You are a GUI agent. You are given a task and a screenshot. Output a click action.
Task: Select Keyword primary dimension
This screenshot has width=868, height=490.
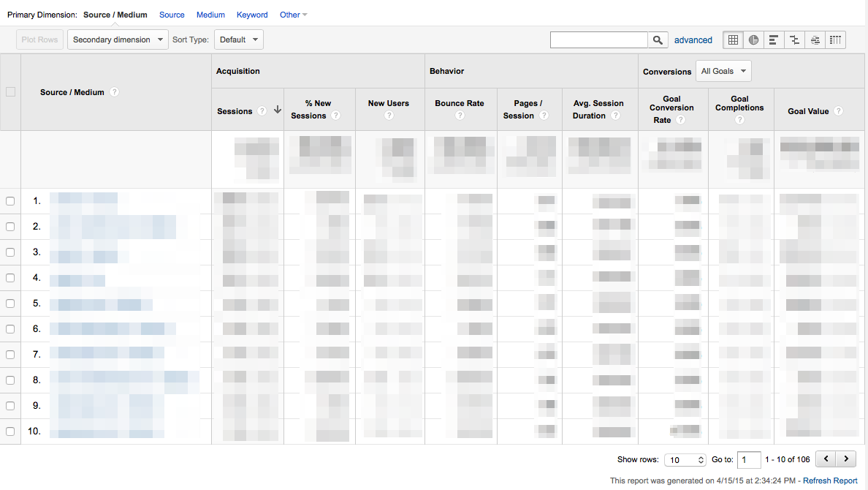click(x=252, y=15)
